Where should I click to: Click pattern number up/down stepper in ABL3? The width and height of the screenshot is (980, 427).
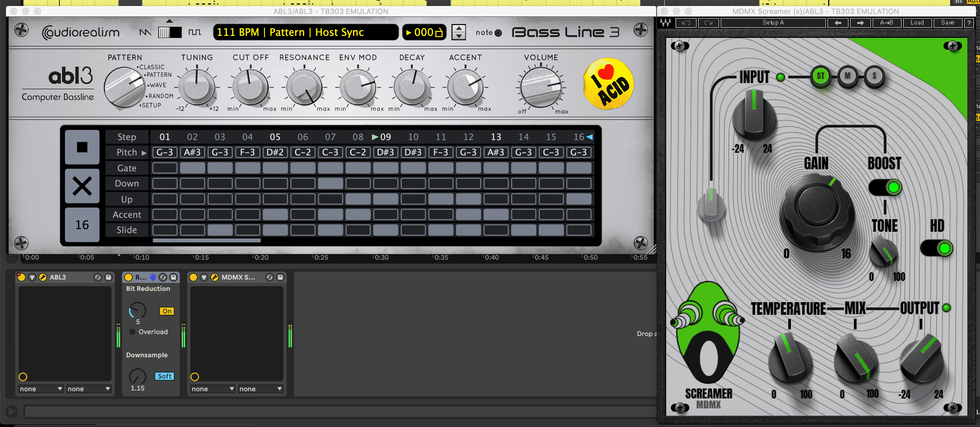(458, 33)
